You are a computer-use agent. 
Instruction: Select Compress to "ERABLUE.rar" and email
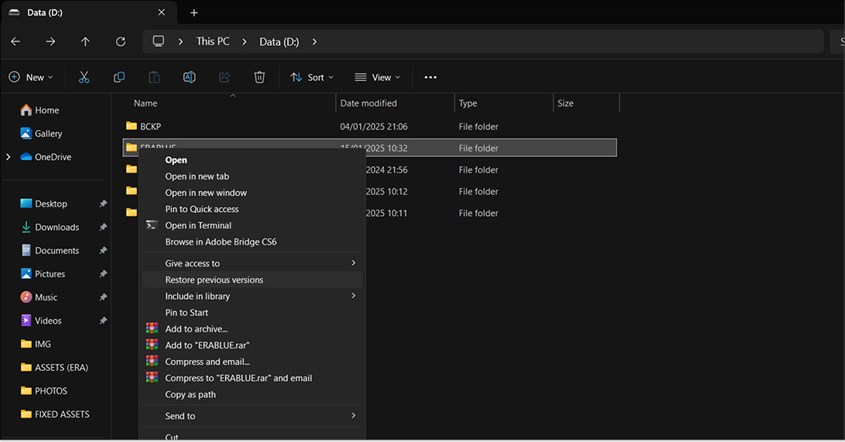coord(251,378)
